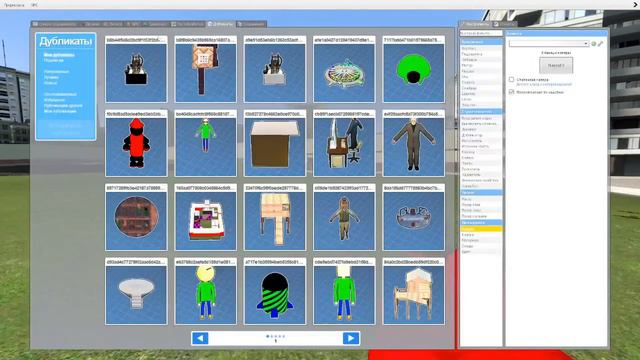This screenshot has height=360, width=640.
Task: Pick the T-pose man in gray suit dupe
Action: click(x=413, y=143)
